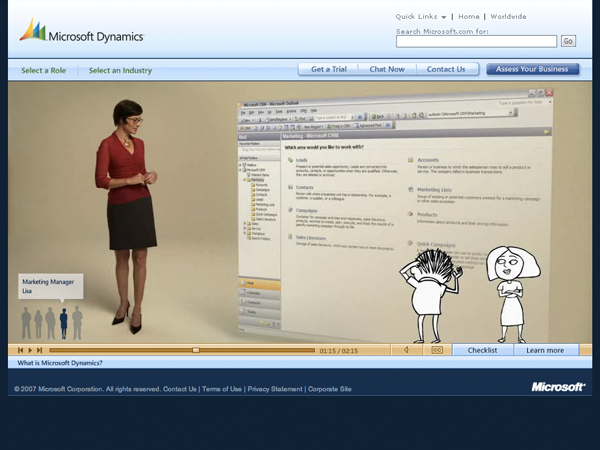
Task: Start a chat with Chat Now
Action: 387,69
